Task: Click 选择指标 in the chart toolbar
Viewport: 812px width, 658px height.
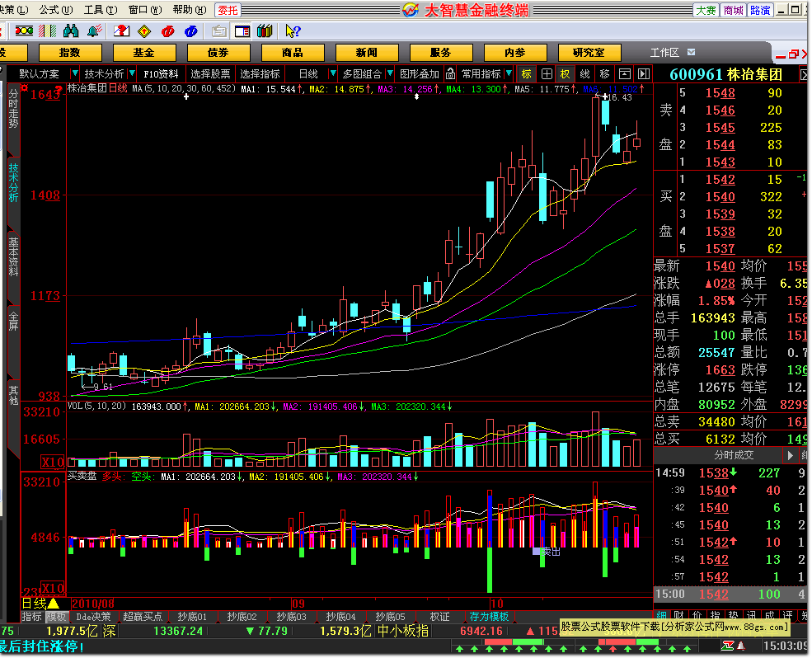Action: (260, 74)
